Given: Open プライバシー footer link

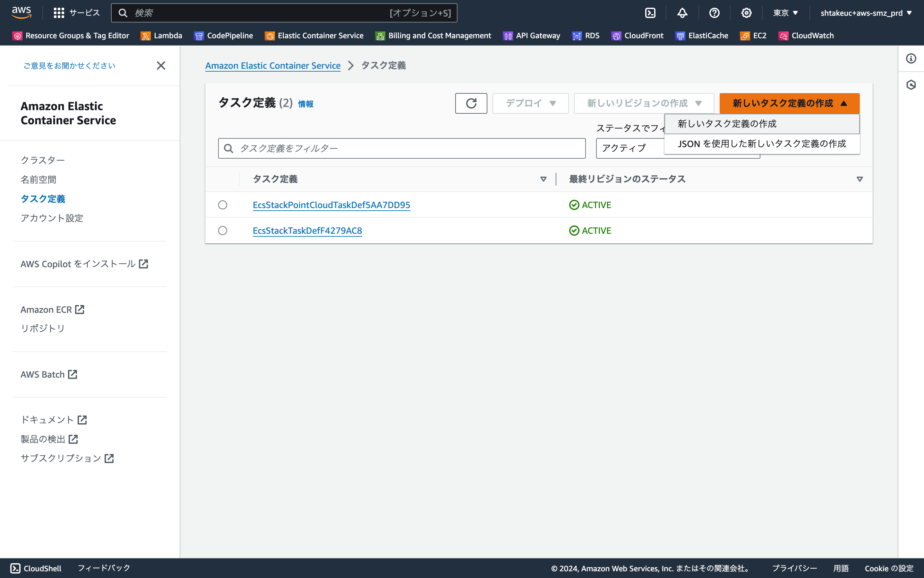Looking at the screenshot, I should (x=795, y=568).
